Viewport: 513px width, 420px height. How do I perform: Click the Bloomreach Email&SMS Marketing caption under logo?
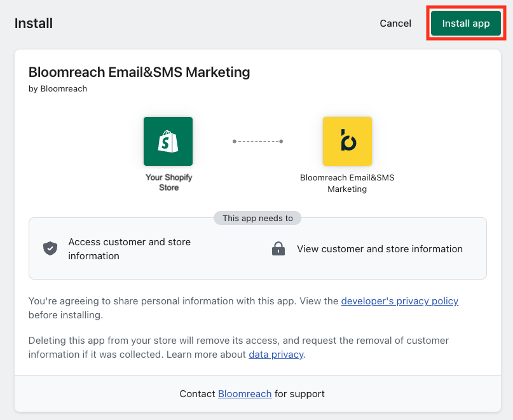pos(347,183)
